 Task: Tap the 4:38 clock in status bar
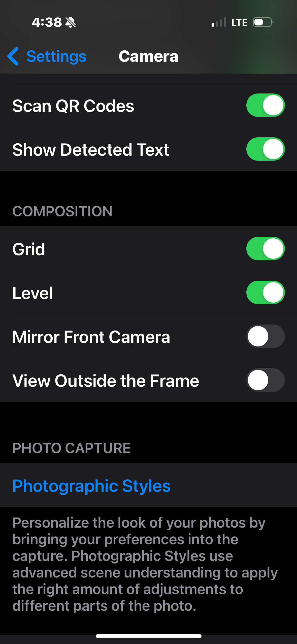coord(47,22)
